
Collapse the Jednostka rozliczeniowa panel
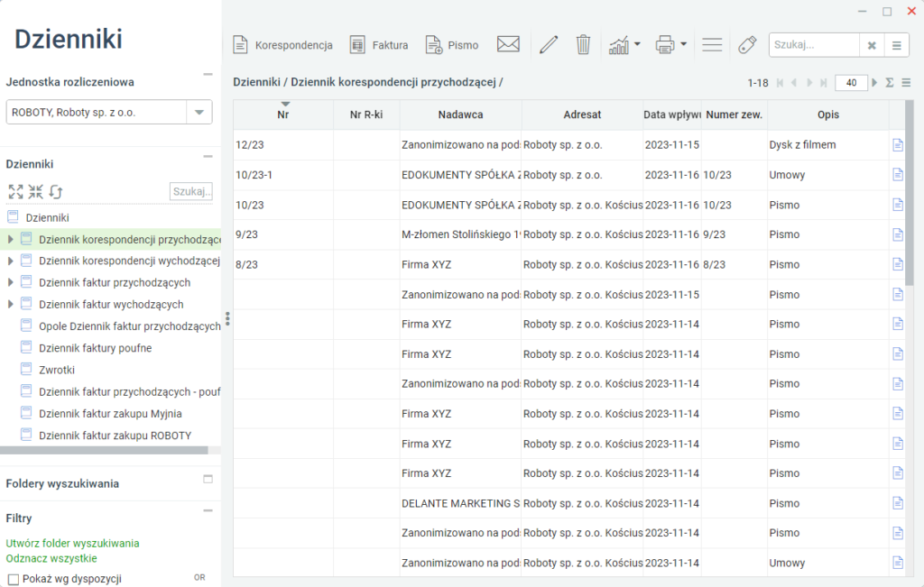click(x=208, y=75)
